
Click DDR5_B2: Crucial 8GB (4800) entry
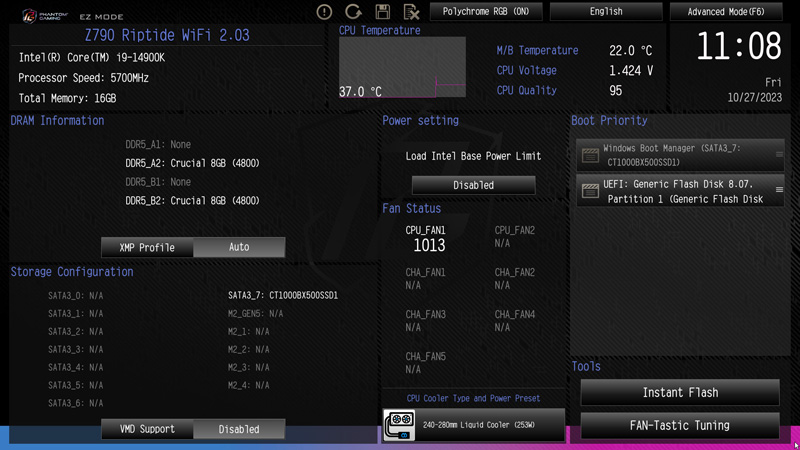click(x=192, y=201)
